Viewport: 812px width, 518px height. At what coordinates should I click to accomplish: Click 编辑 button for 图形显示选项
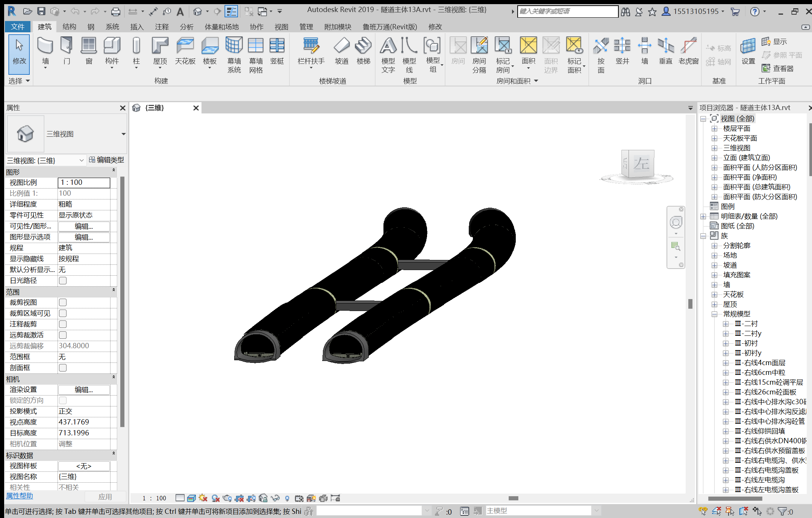[84, 237]
